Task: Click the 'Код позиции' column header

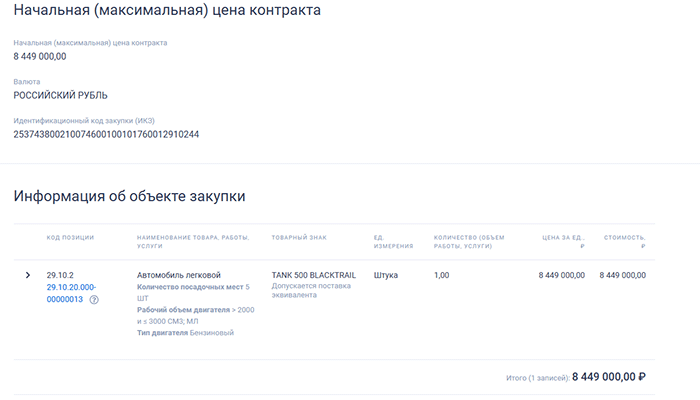Action: click(x=70, y=238)
